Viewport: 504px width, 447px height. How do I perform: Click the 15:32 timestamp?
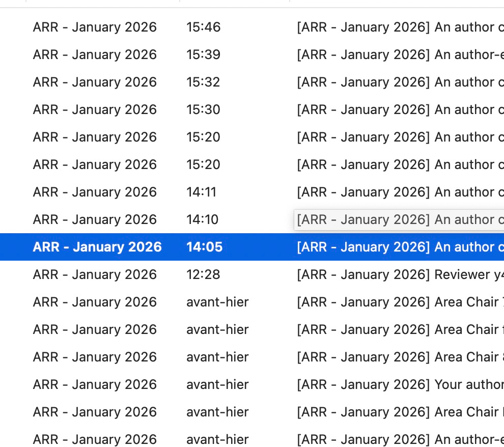tap(203, 82)
